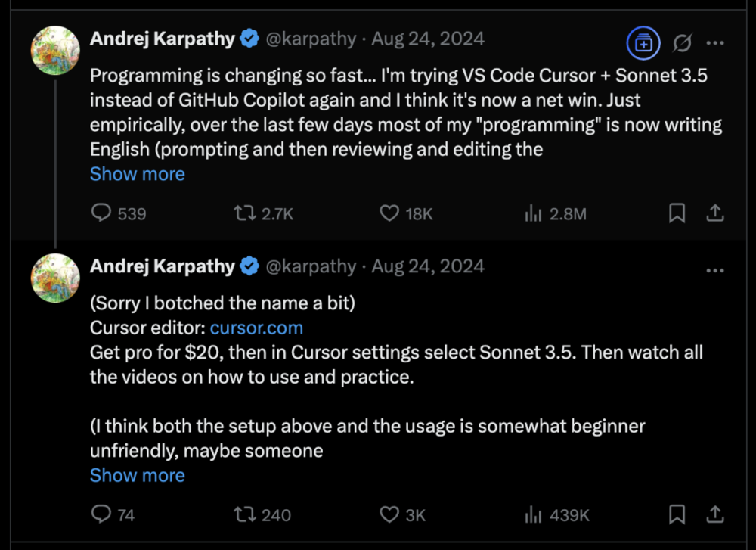The image size is (756, 550).
Task: Expand the first tweet with Show more
Action: coord(137,174)
